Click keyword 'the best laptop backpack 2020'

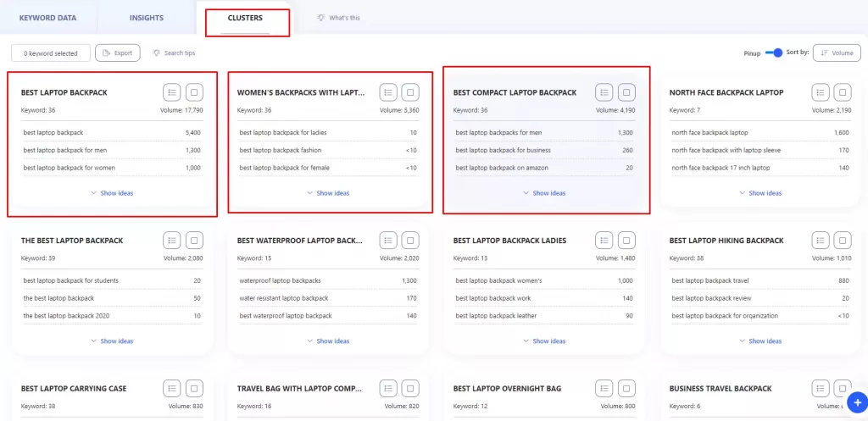pos(66,316)
